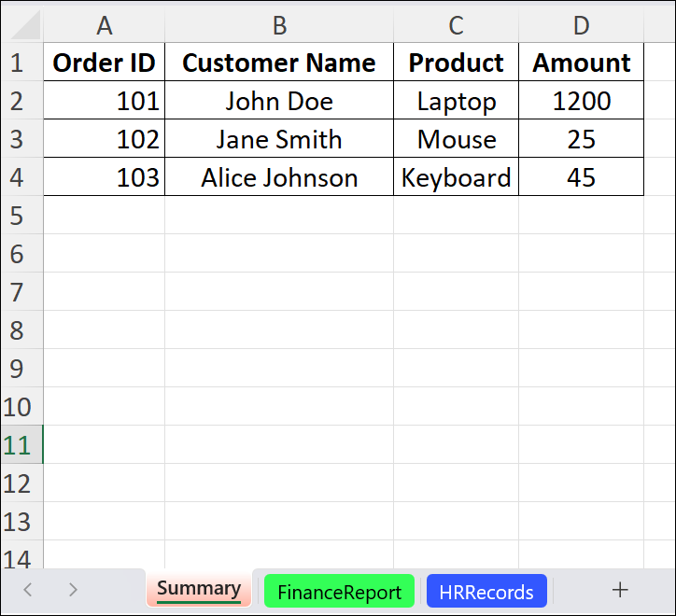Select column D header
676x616 pixels.
(x=581, y=26)
